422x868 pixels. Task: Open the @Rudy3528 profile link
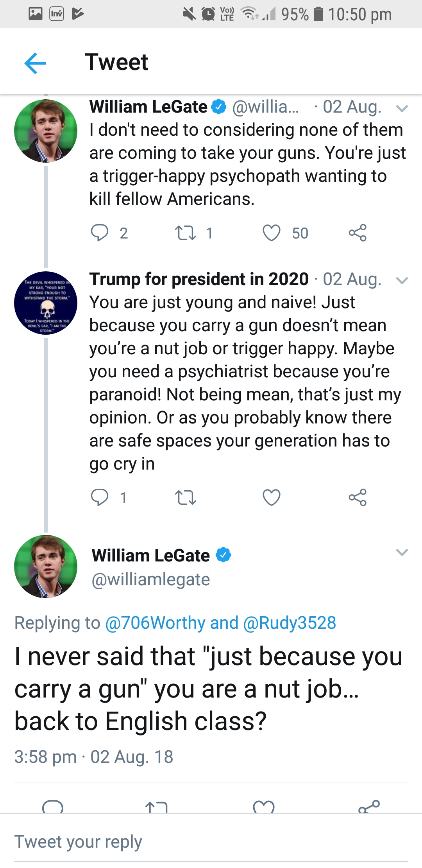290,622
